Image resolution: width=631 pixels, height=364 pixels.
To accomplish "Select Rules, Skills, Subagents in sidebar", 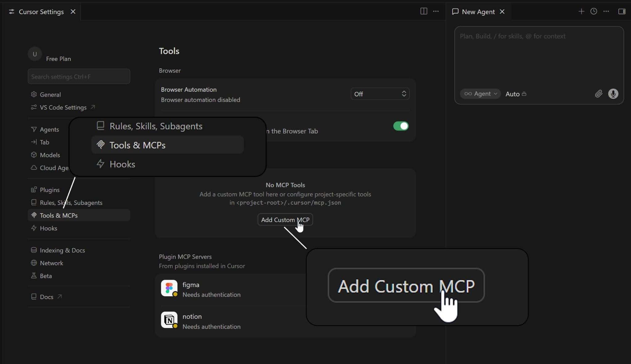I will (x=79, y=203).
